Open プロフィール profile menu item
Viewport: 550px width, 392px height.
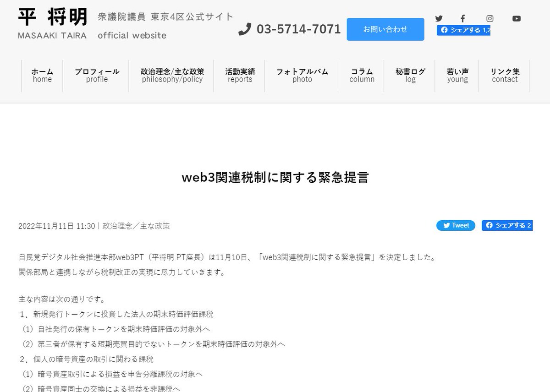97,76
